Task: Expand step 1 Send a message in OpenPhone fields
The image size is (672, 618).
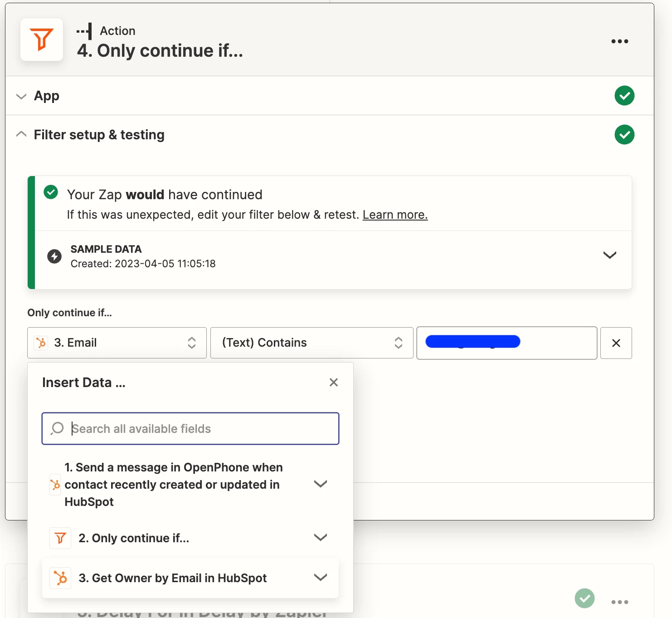Action: [321, 484]
